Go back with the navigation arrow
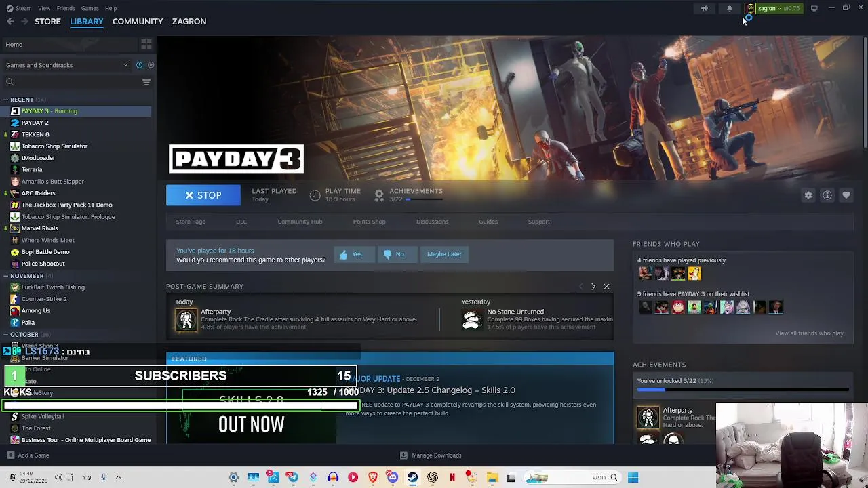 pyautogui.click(x=10, y=22)
